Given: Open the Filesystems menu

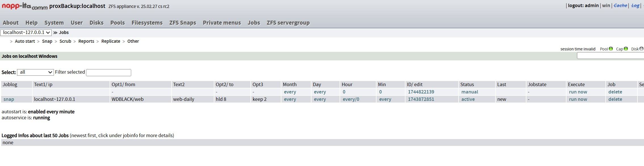Looking at the screenshot, I should 147,23.
